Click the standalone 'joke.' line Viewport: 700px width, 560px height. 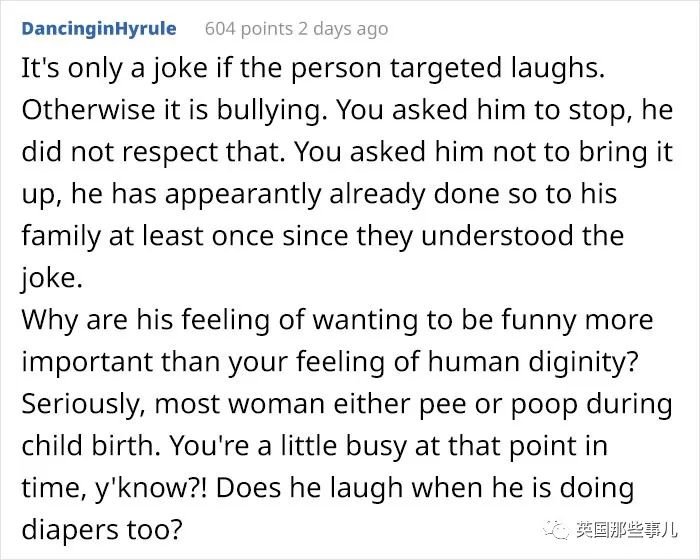tap(52, 278)
